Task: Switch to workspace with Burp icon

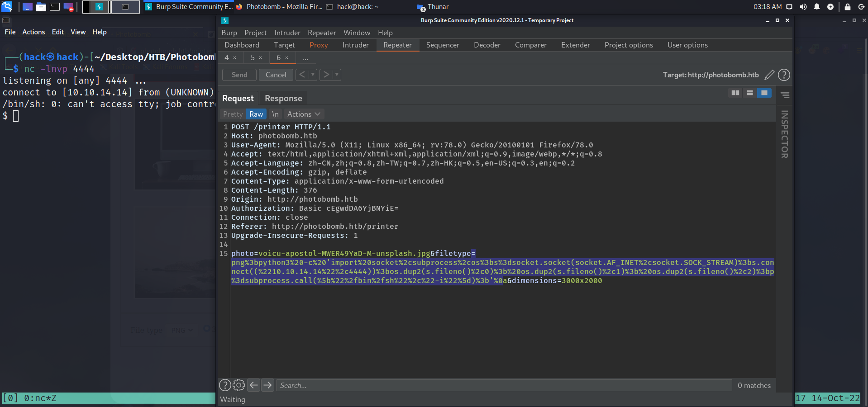Action: point(96,7)
